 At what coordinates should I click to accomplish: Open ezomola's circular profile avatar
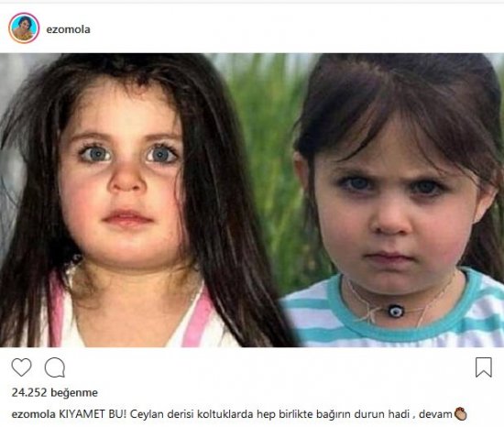click(24, 28)
